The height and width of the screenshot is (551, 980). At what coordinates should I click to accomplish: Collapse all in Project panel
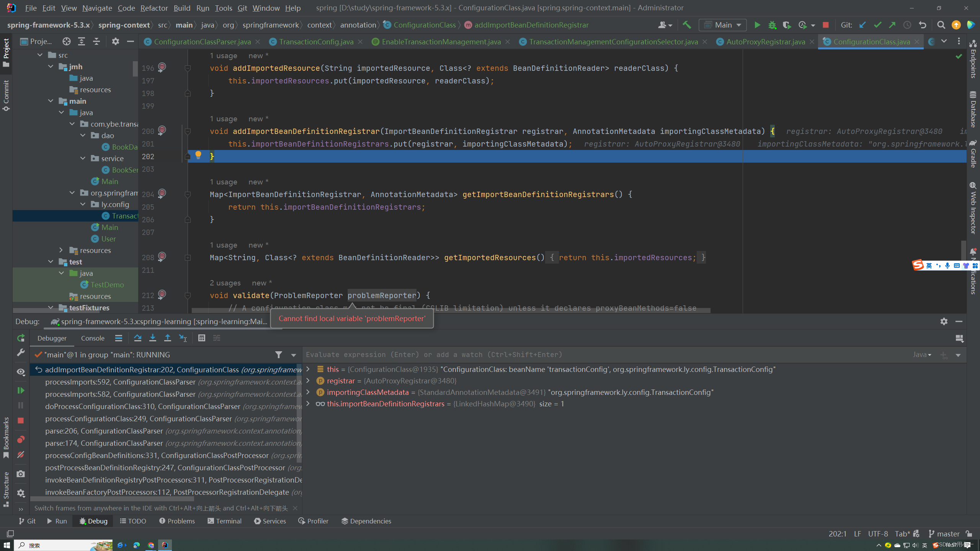pos(96,41)
